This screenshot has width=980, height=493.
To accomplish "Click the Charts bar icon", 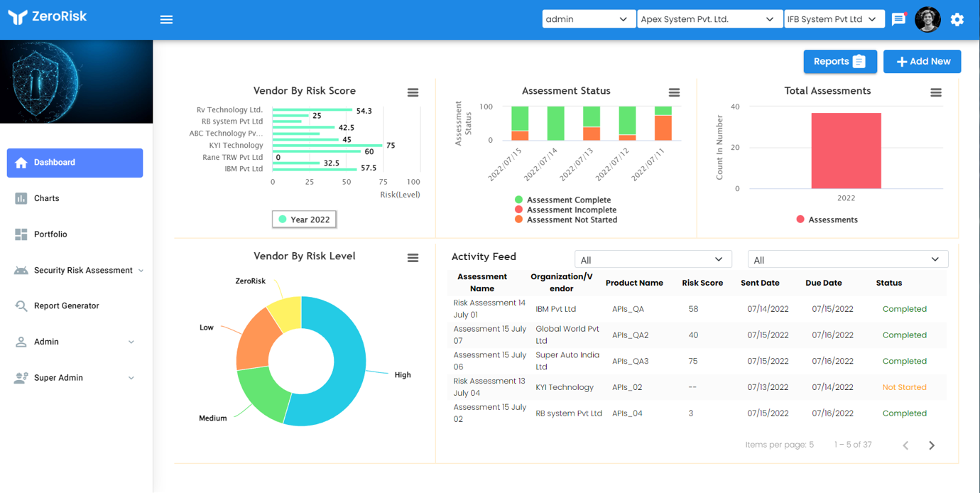I will click(21, 198).
